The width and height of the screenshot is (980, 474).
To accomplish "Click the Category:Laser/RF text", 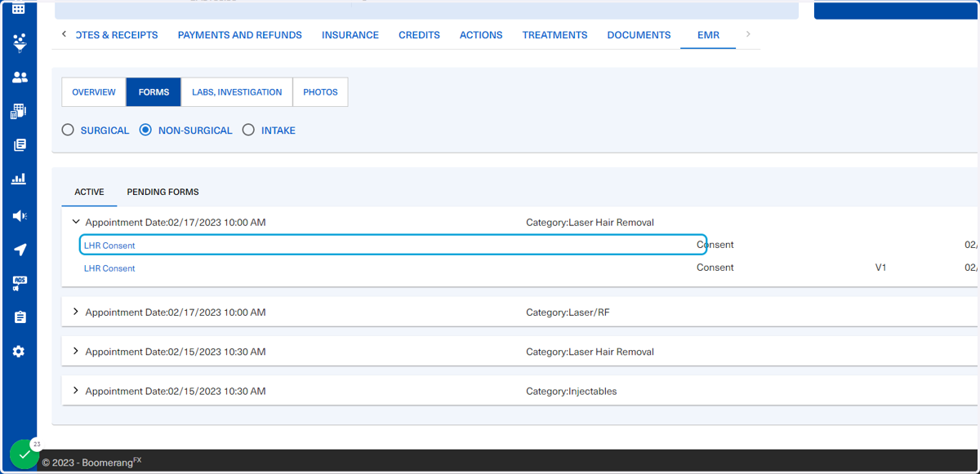I will pyautogui.click(x=568, y=312).
